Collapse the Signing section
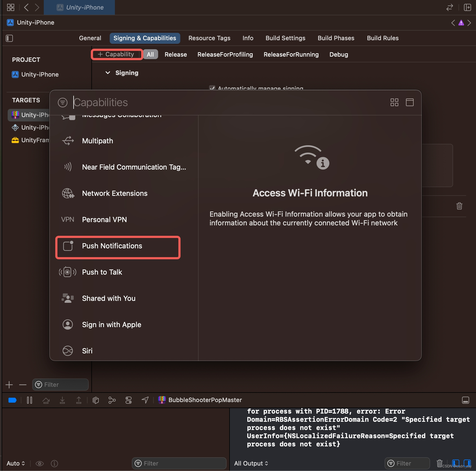Viewport: 476px width, 471px height. click(108, 73)
